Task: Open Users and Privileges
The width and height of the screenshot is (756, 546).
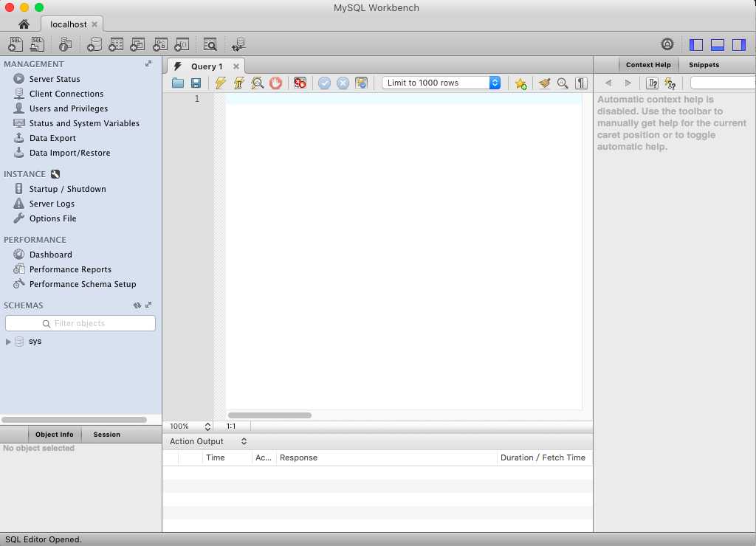Action: 69,108
